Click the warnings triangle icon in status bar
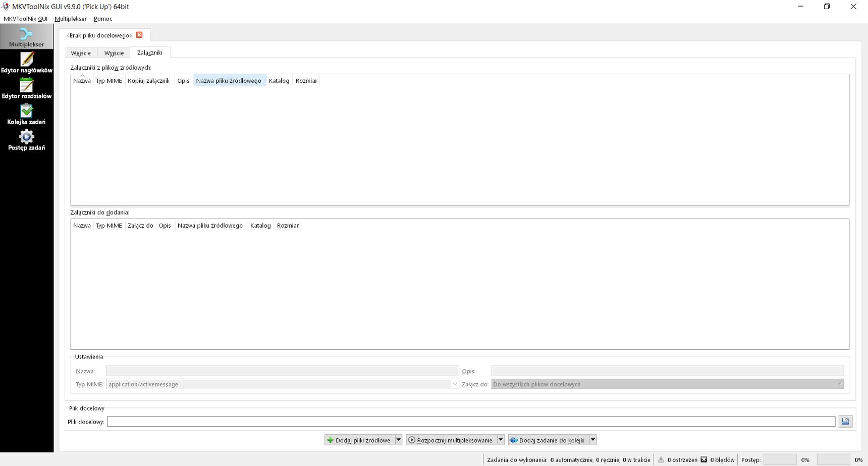The width and height of the screenshot is (868, 466). [661, 459]
